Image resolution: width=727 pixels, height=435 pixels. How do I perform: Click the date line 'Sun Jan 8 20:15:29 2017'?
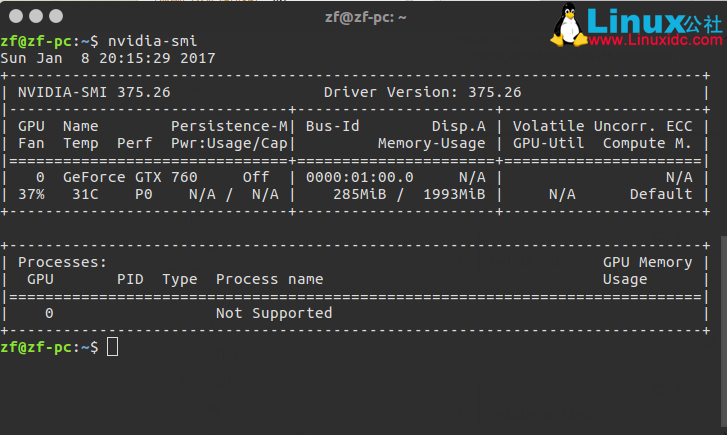[107, 58]
